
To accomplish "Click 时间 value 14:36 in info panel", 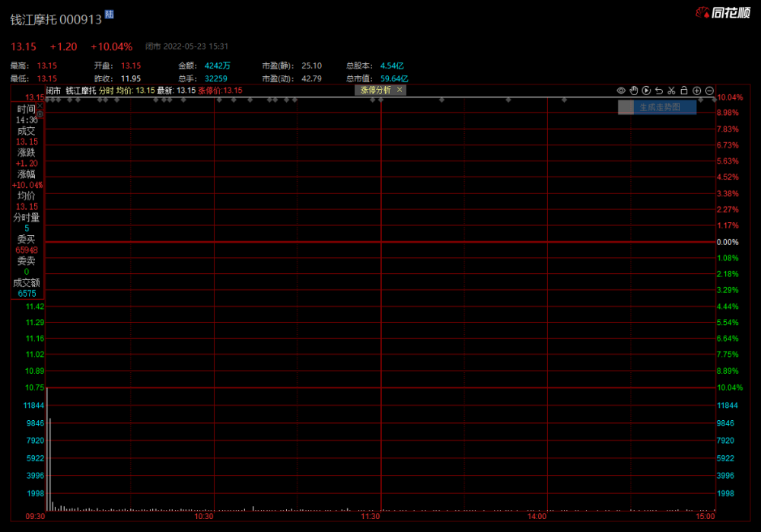I will pyautogui.click(x=27, y=120).
